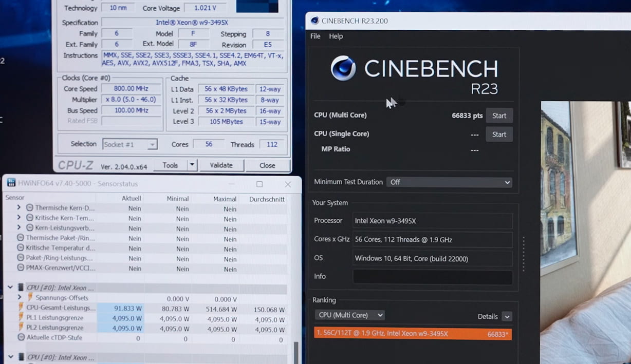Select the Kritische Kern-Tem... sensor icon
The image size is (631, 364).
(30, 218)
